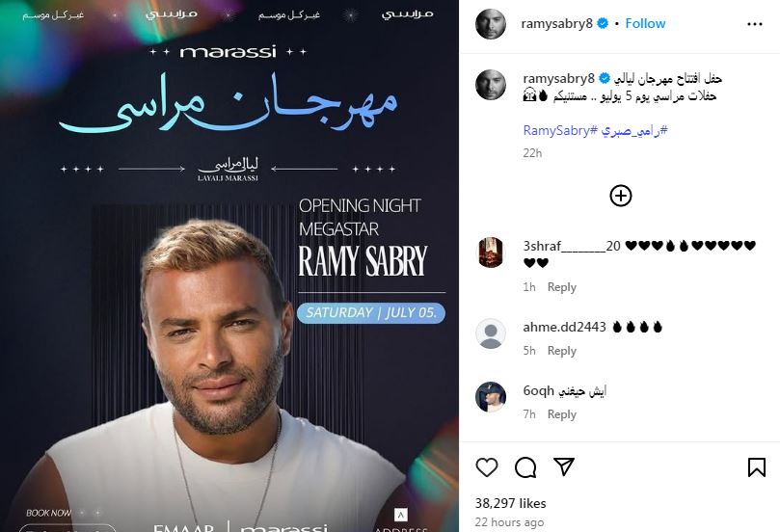Load more comments plus circle
Screen dimensions: 780x532
620,196
